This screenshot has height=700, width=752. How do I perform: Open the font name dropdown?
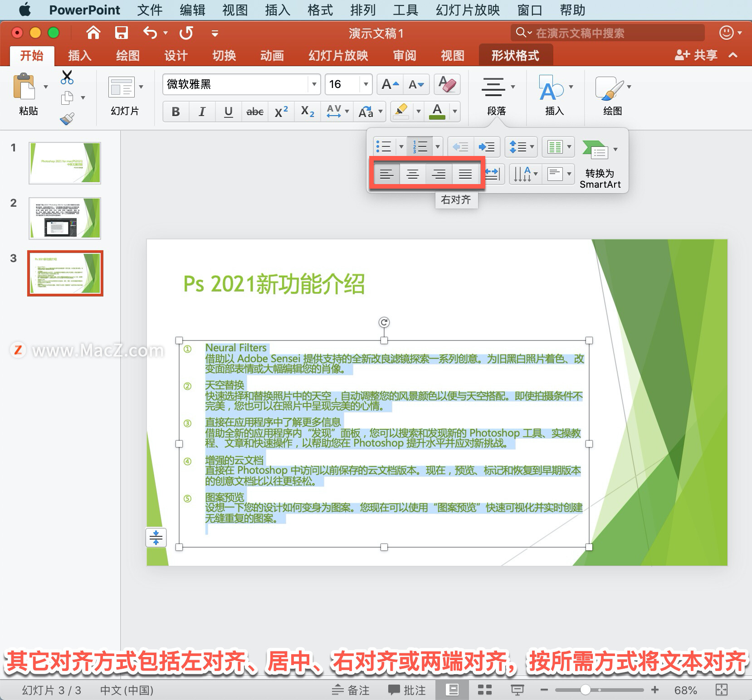point(314,84)
